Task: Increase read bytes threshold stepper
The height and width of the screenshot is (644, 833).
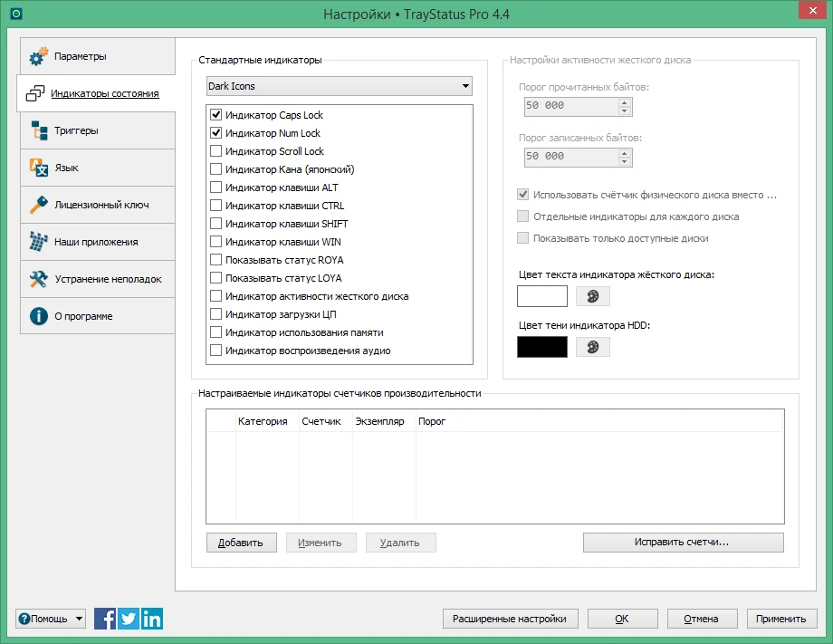Action: (625, 102)
